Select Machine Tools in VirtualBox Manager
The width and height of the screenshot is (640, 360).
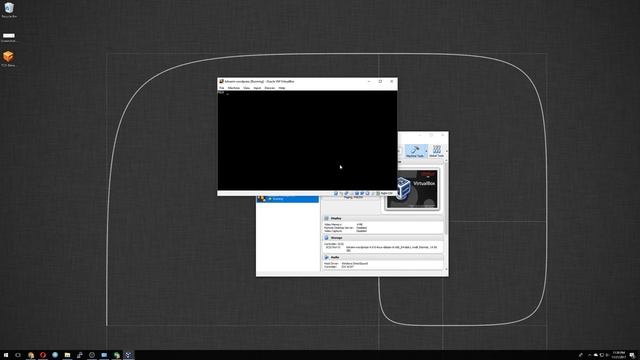[415, 151]
